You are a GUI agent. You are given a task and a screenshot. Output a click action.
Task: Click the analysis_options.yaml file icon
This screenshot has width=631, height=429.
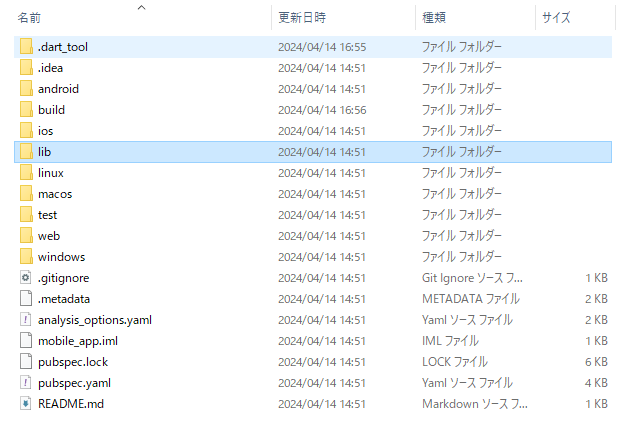point(26,320)
